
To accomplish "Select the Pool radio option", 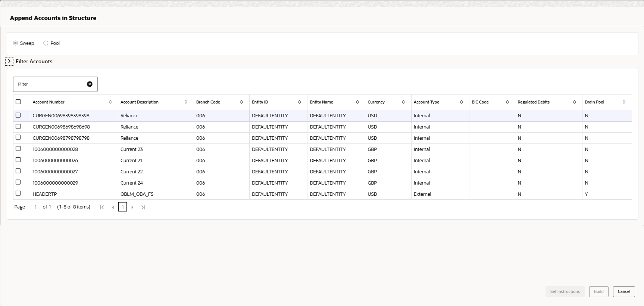I will click(x=46, y=43).
